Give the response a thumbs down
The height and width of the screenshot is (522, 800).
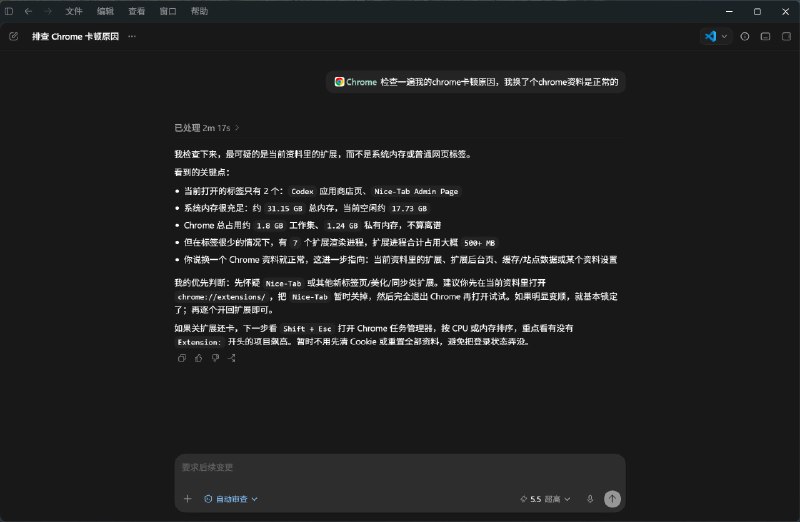pyautogui.click(x=215, y=358)
